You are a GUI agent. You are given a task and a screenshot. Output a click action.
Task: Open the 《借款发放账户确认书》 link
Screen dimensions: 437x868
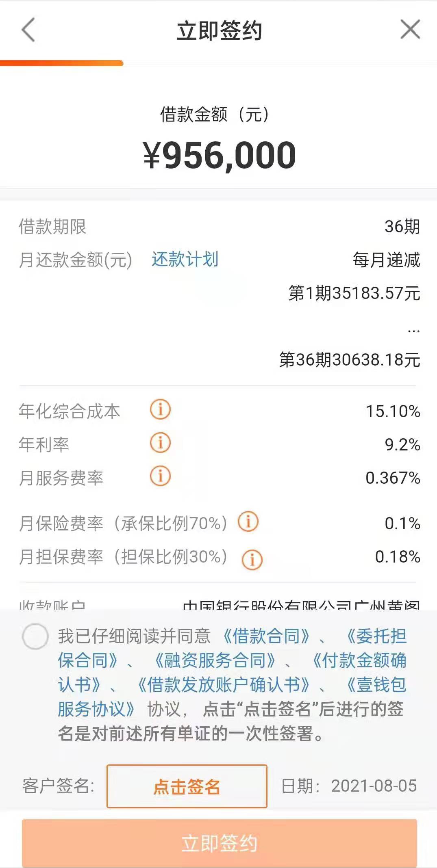click(x=223, y=685)
